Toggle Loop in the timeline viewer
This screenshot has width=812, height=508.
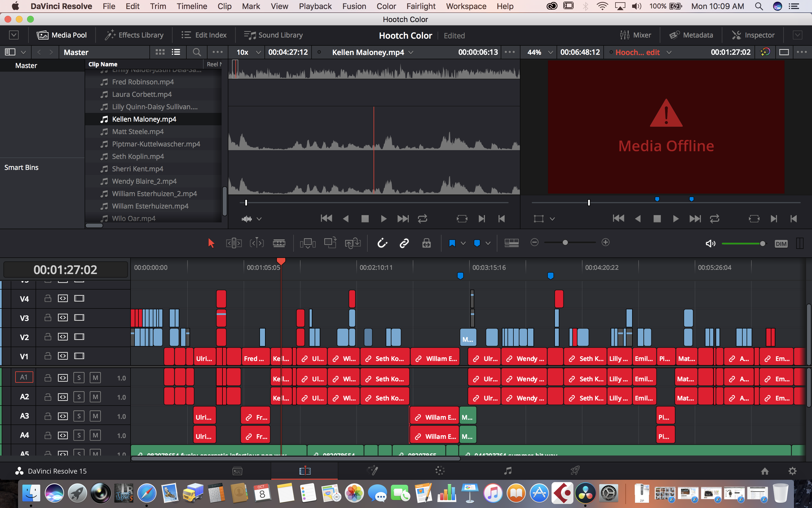714,219
